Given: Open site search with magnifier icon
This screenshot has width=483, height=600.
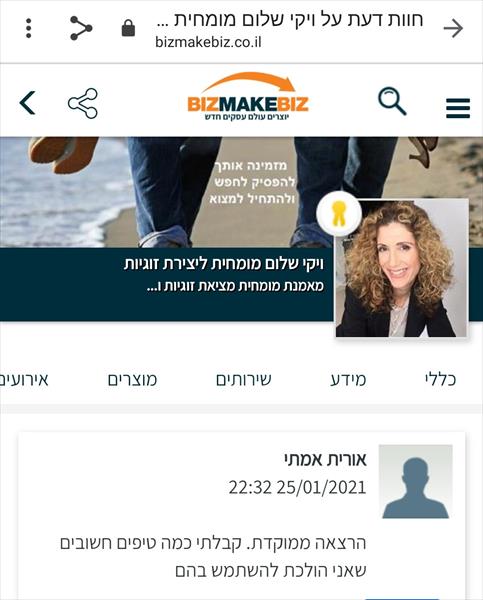Looking at the screenshot, I should [x=392, y=101].
